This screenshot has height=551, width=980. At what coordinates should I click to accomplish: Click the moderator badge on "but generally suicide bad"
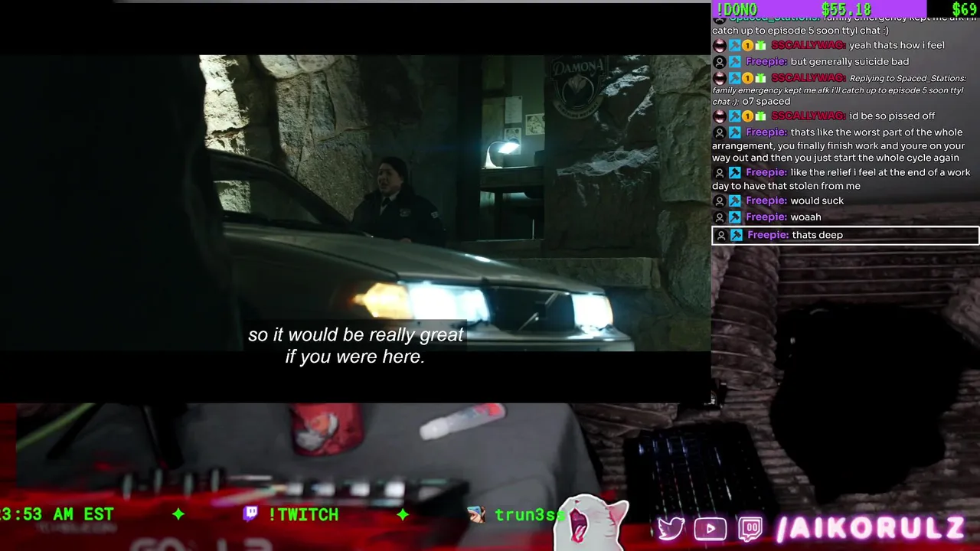point(735,62)
